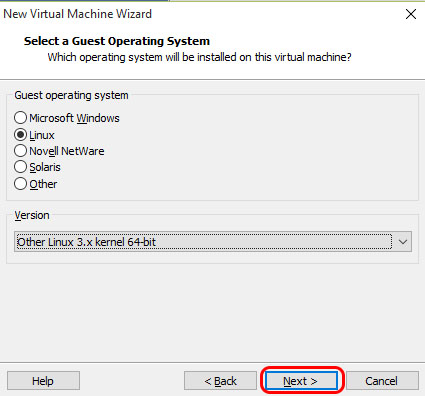Viewport: 425px width, 396px height.
Task: Click the 'Version' group label
Action: (32, 215)
